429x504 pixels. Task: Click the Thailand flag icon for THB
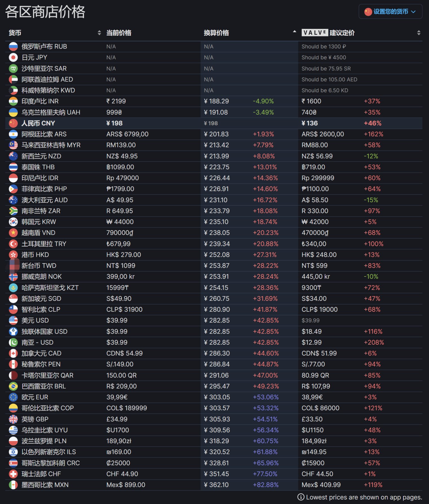(13, 167)
